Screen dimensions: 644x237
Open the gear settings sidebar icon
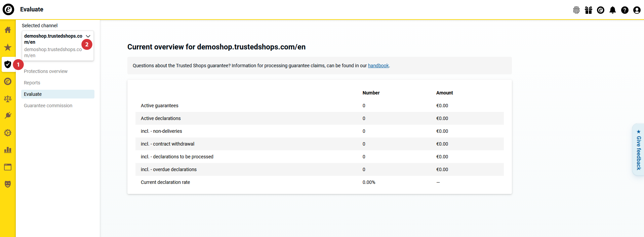tap(8, 133)
